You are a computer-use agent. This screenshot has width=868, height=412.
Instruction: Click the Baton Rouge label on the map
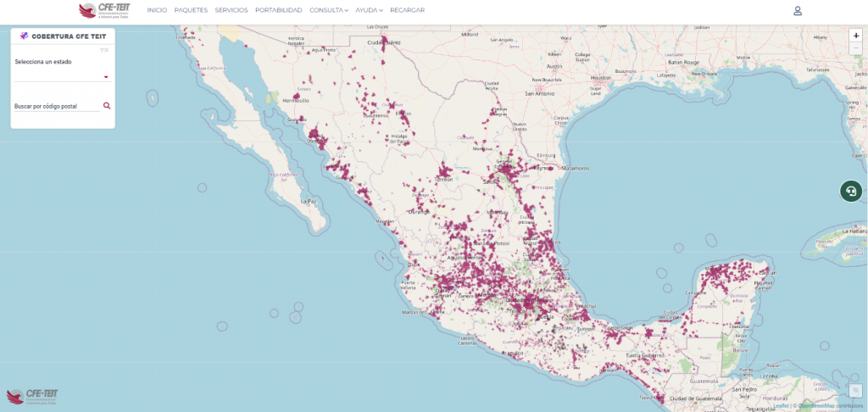click(x=684, y=62)
